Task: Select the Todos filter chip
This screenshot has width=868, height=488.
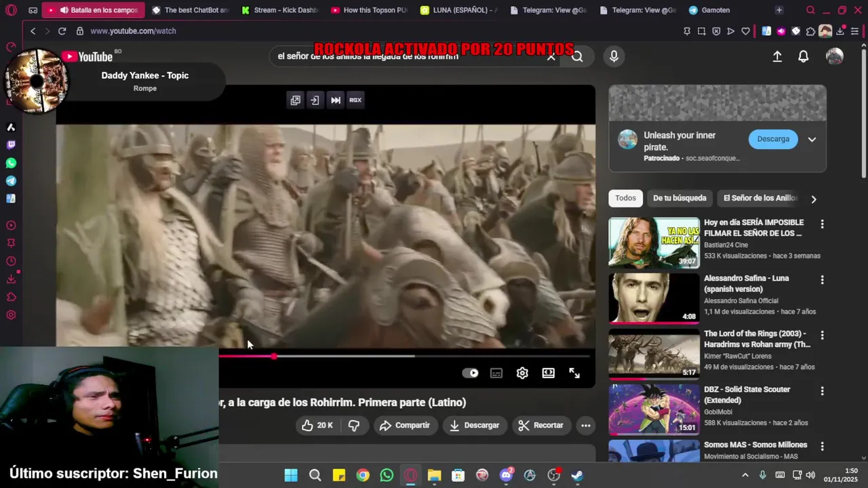Action: [x=625, y=198]
